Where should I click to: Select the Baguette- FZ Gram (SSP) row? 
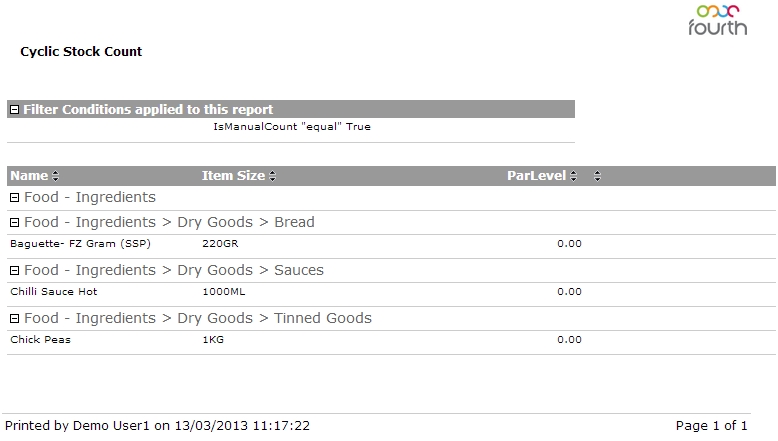click(391, 244)
